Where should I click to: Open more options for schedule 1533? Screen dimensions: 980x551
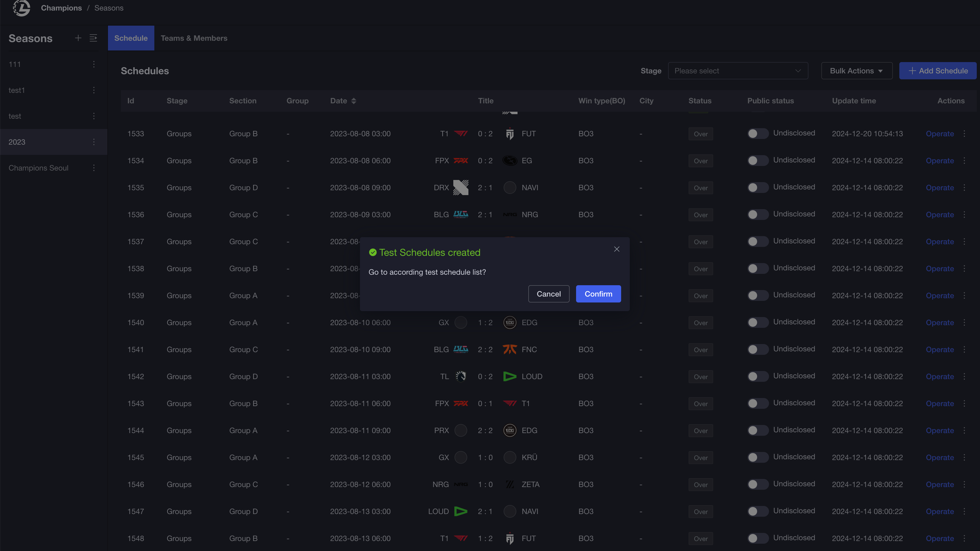964,134
